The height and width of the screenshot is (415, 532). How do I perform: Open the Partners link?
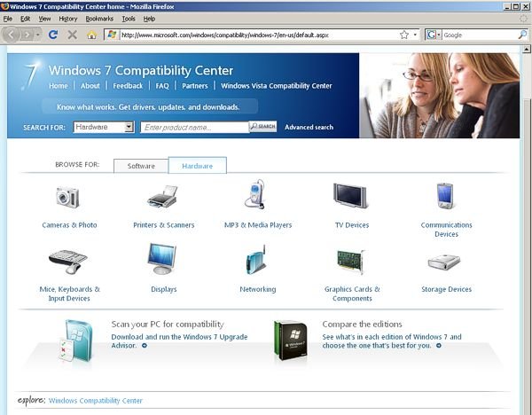194,86
